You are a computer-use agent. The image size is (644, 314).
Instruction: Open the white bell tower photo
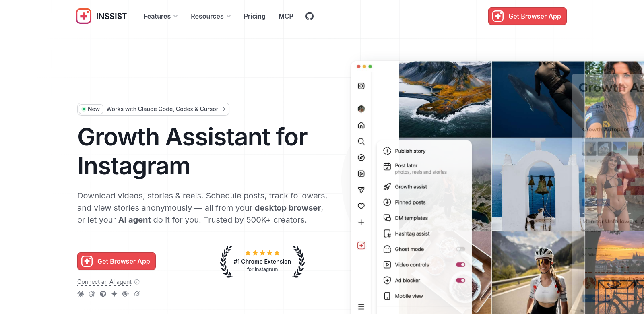point(538,184)
